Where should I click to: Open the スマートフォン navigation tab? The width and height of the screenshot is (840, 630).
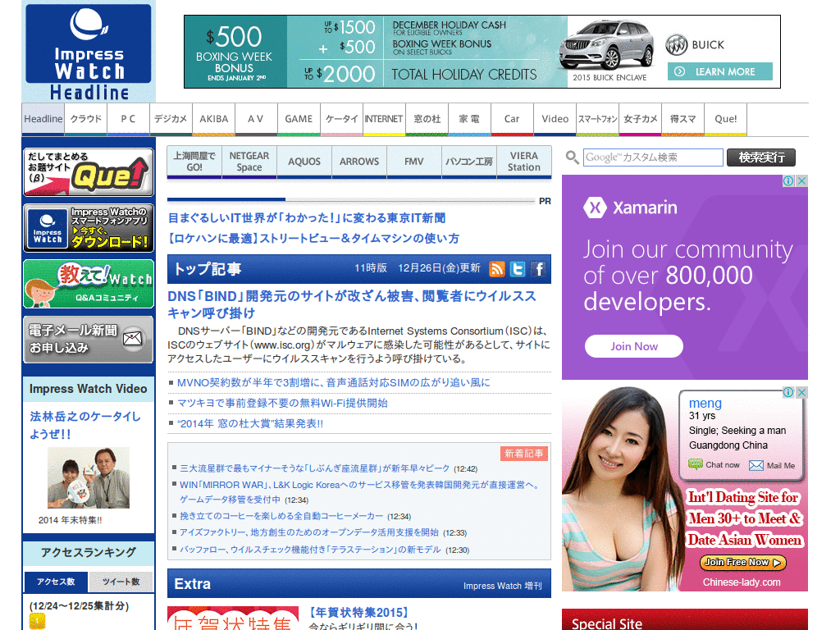[597, 120]
